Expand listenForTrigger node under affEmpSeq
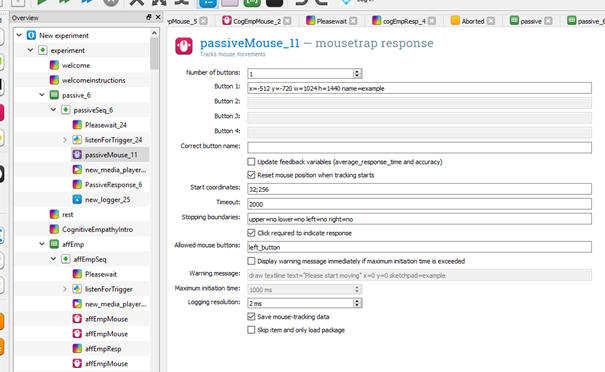Viewport: 605px width, 372px height. point(65,289)
